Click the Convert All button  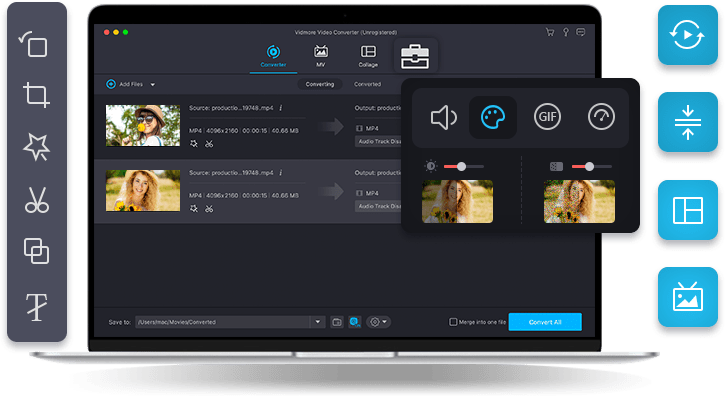[545, 322]
